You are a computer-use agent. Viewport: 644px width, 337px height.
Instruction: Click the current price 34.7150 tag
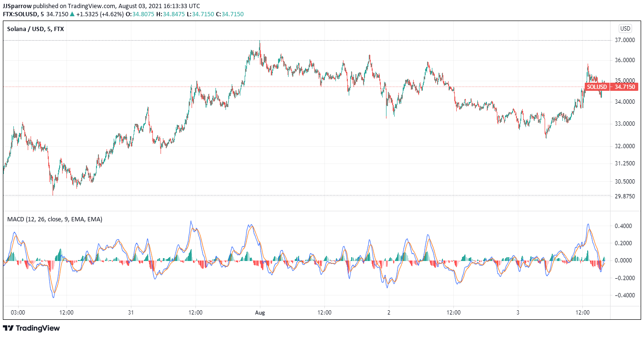(625, 87)
